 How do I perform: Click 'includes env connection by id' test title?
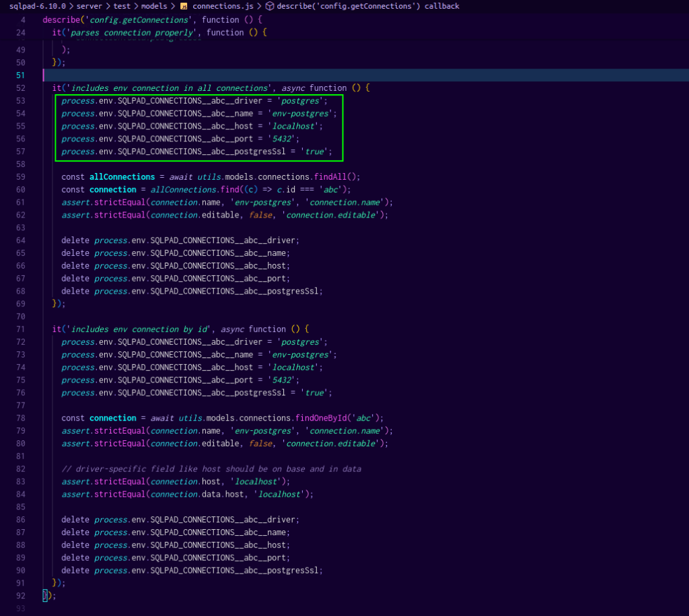coord(140,329)
